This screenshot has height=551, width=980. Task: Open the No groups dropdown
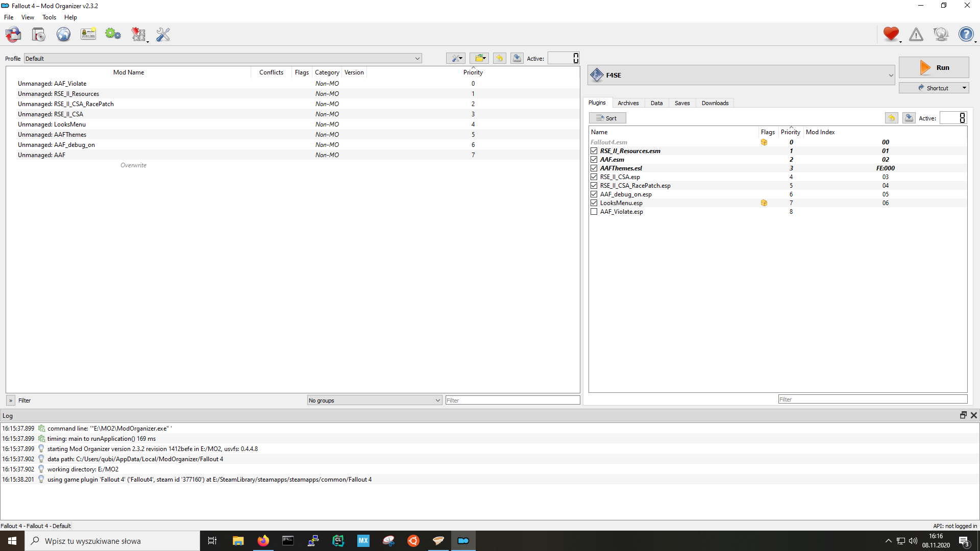(x=375, y=400)
